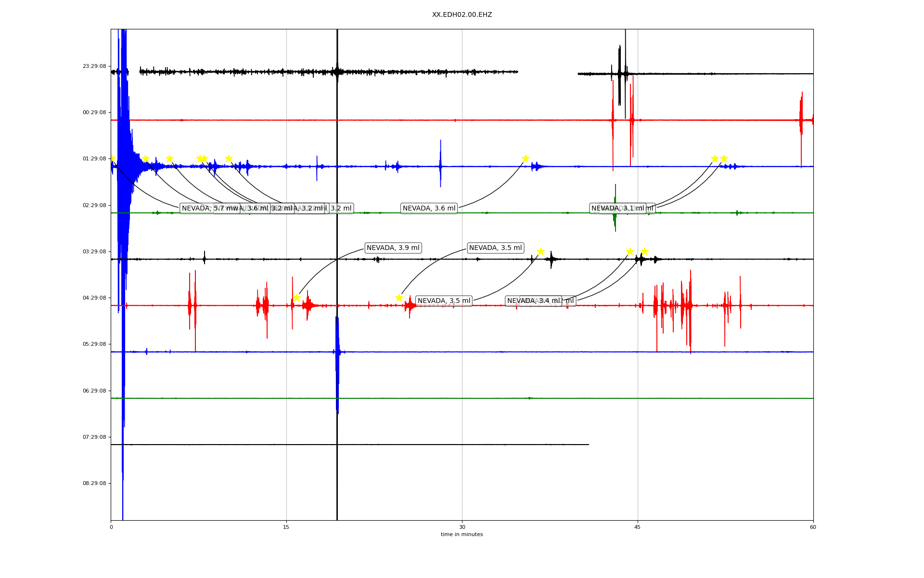The image size is (924, 578).
Task: Click the NEVADA, 3.5 ml label on the 03:29:08 row
Action: (x=495, y=248)
